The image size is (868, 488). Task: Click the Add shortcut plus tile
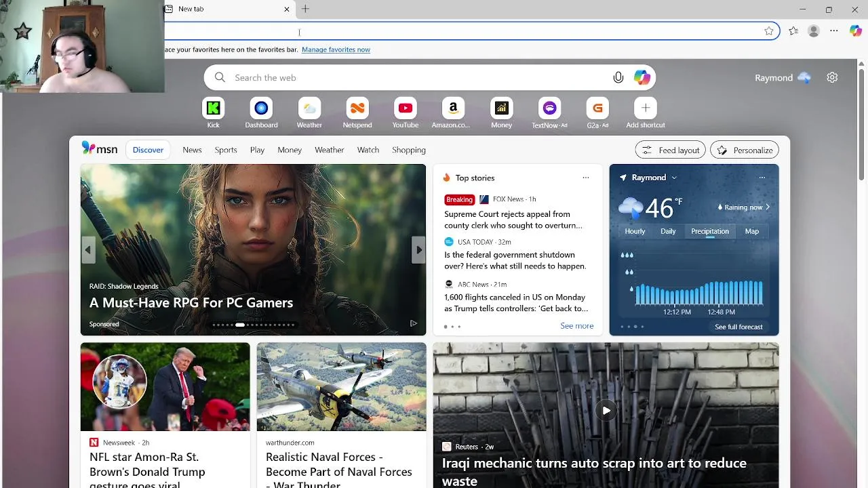click(x=646, y=108)
